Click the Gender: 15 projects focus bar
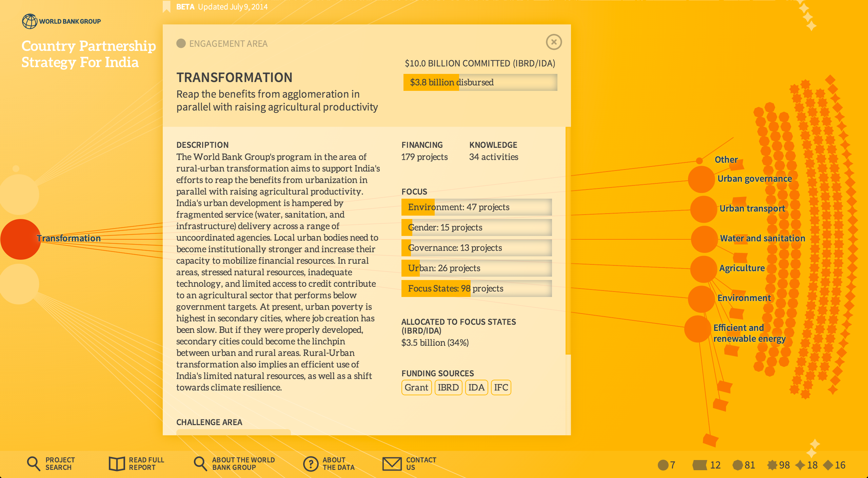The height and width of the screenshot is (478, 868). [x=476, y=227]
